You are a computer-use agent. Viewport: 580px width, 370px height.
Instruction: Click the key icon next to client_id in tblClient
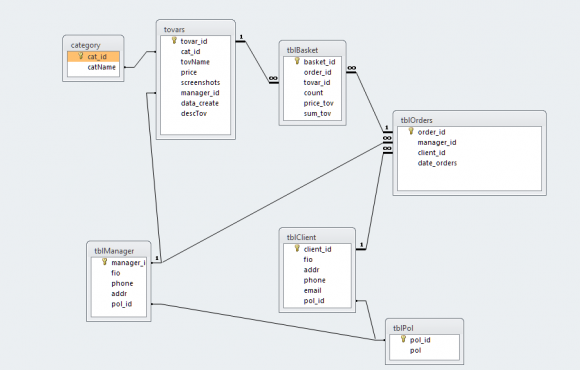pos(297,248)
